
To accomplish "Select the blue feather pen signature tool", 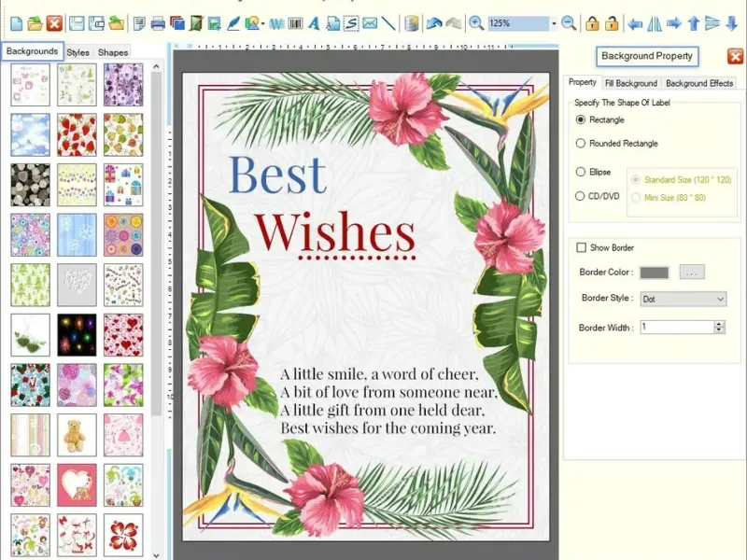I will (233, 22).
